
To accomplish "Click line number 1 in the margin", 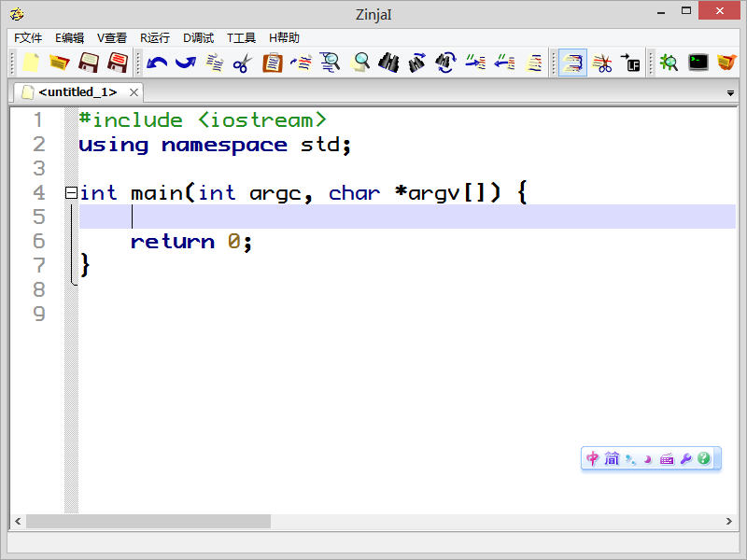I will (x=38, y=120).
